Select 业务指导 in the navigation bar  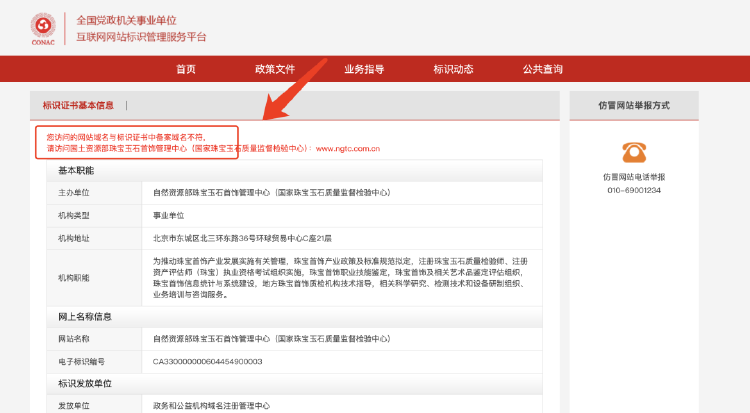pyautogui.click(x=364, y=69)
